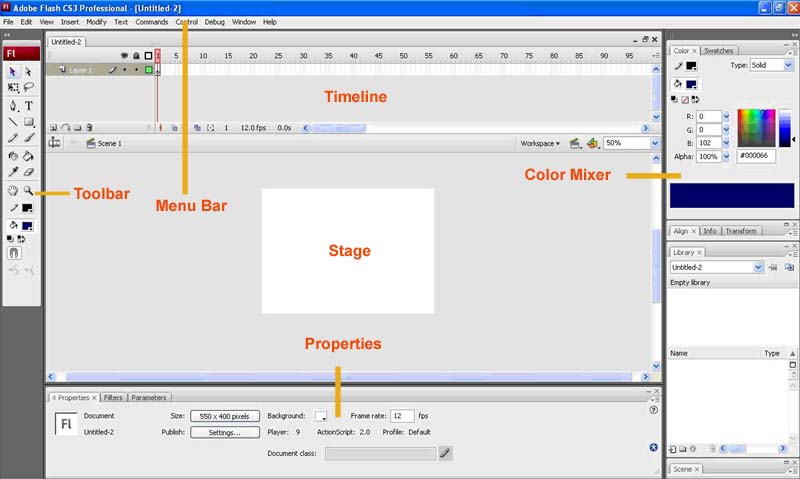
Task: Select the Selection (arrow) tool
Action: pos(13,72)
